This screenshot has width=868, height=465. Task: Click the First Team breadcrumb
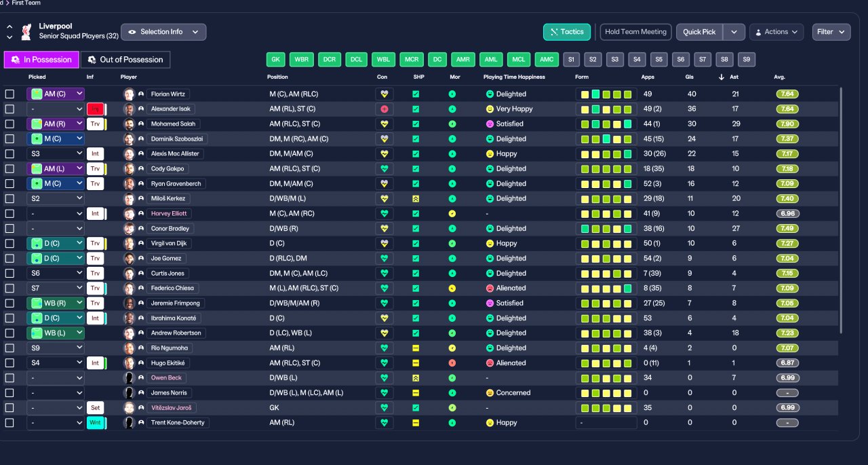click(x=26, y=3)
